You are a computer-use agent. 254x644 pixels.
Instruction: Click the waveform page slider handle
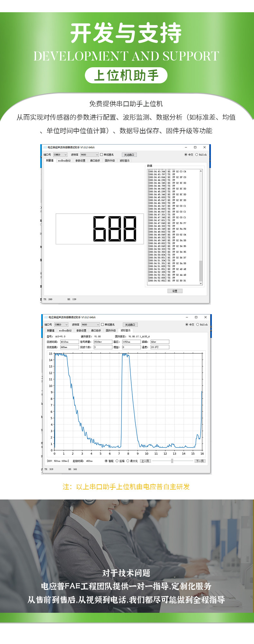click(x=172, y=461)
